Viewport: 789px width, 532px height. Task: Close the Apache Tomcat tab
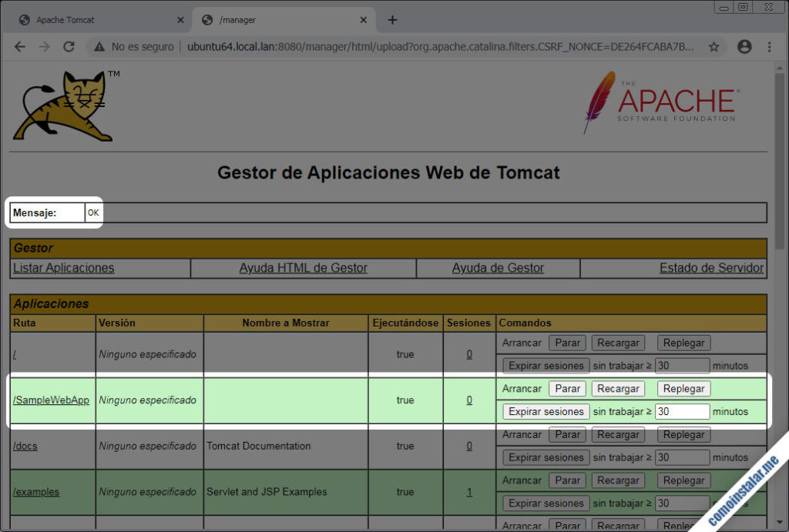click(180, 20)
